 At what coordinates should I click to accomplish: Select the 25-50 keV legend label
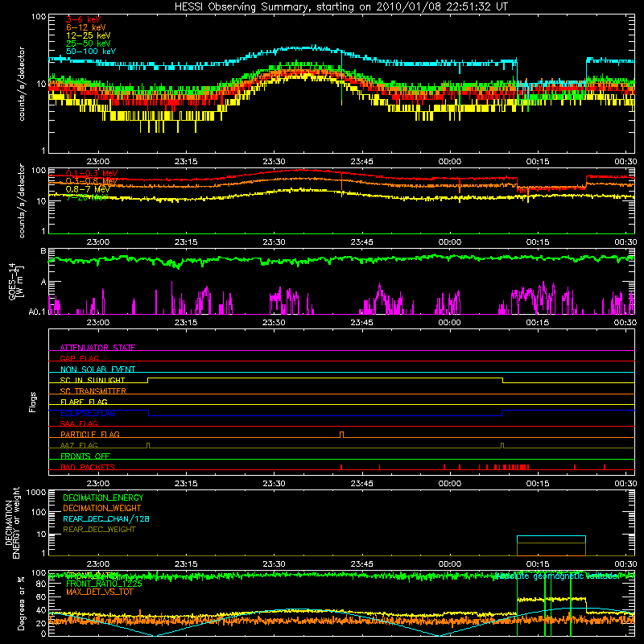[x=88, y=43]
